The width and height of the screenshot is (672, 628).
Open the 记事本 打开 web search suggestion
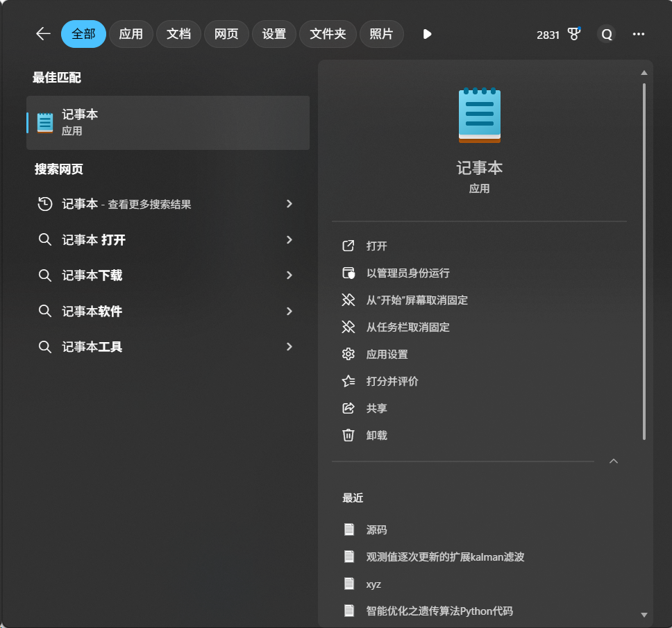(168, 239)
